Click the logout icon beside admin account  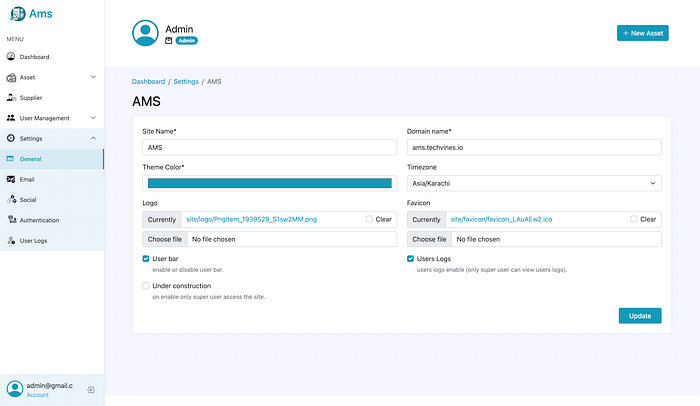point(91,390)
